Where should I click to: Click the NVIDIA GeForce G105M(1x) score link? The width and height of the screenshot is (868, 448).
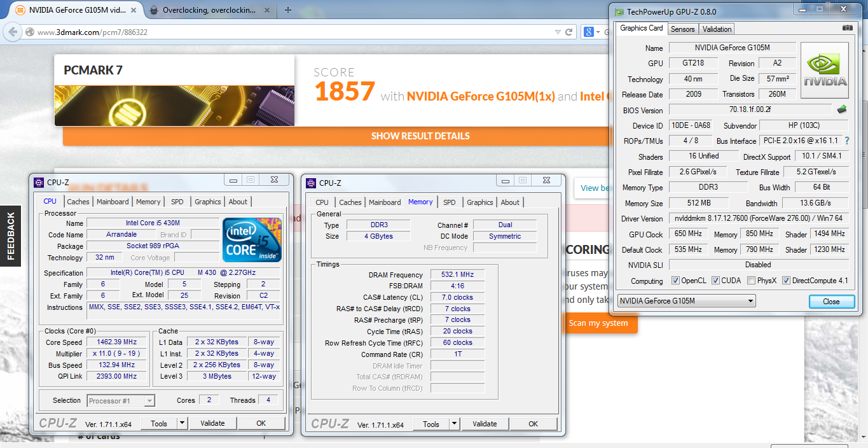point(481,96)
